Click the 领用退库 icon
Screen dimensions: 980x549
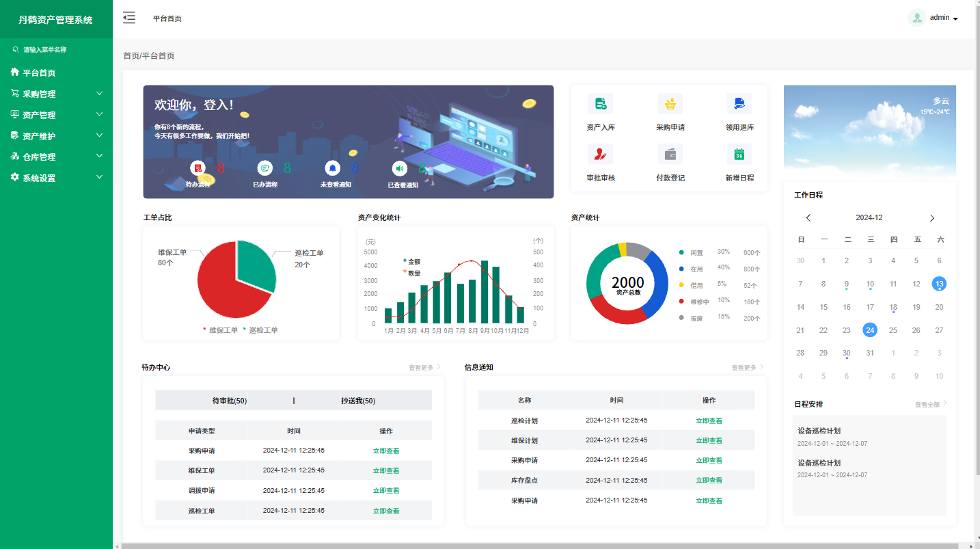(x=739, y=104)
